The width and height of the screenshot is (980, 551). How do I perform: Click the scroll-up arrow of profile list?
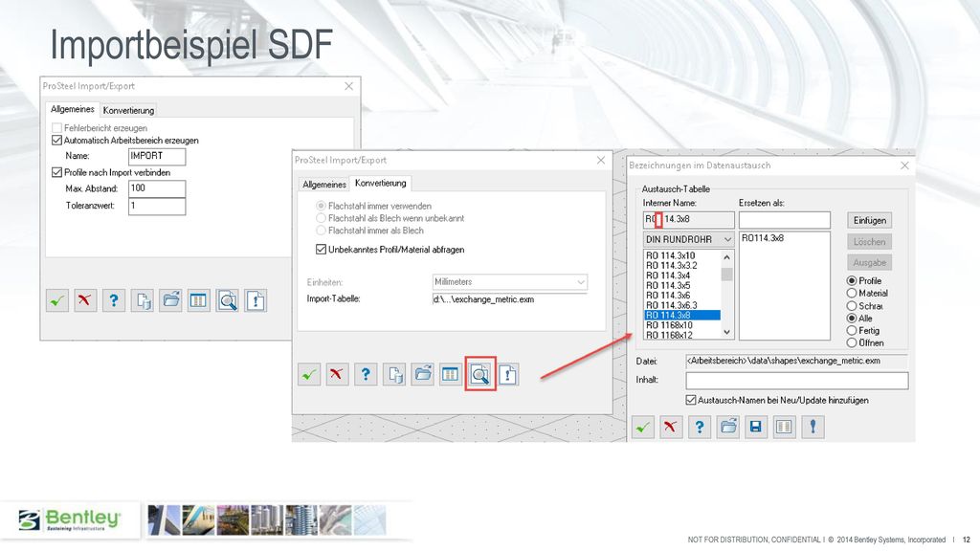727,256
